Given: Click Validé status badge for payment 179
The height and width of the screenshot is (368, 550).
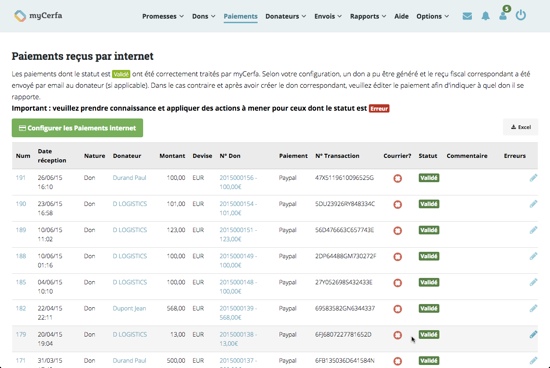Looking at the screenshot, I should tap(429, 335).
